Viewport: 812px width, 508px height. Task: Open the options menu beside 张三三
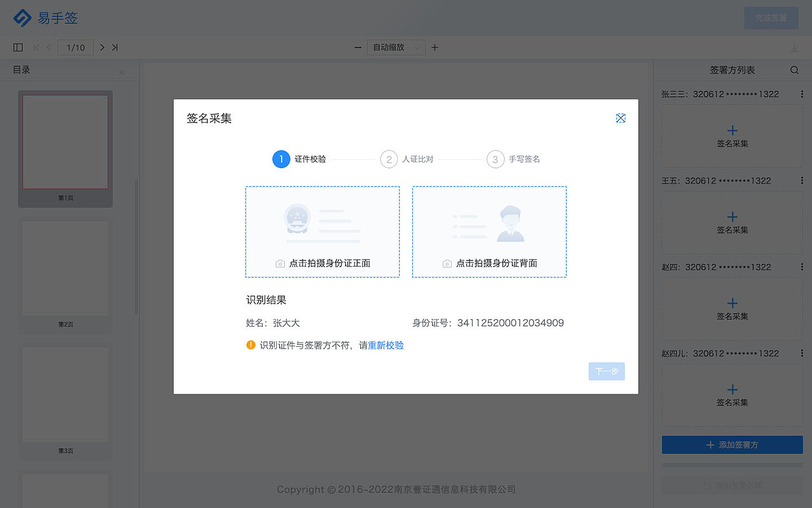tap(802, 94)
